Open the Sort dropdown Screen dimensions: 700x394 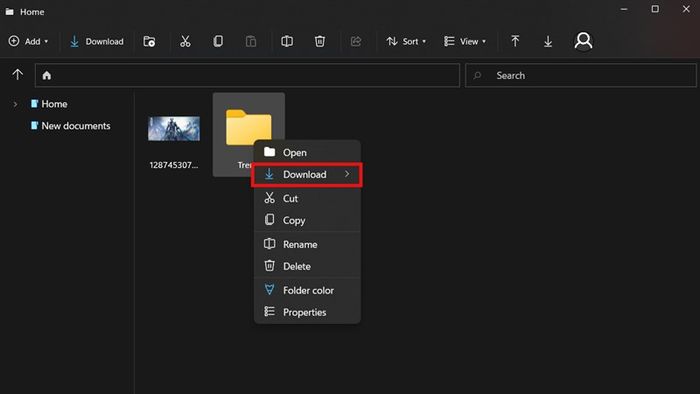tap(406, 41)
